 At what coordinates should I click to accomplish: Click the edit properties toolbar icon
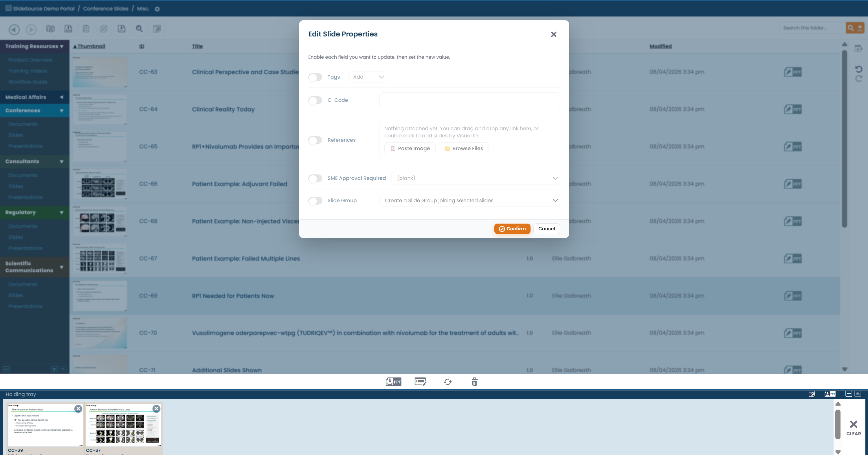pyautogui.click(x=157, y=29)
